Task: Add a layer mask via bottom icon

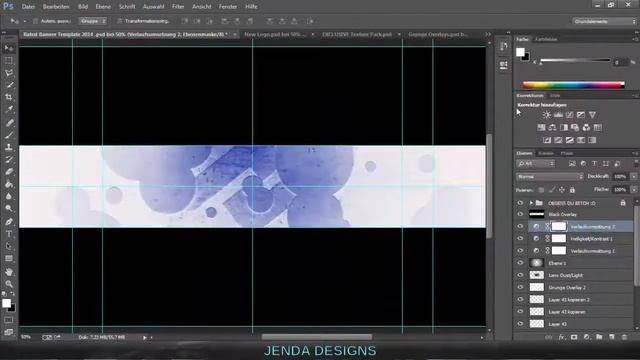Action: click(x=574, y=337)
